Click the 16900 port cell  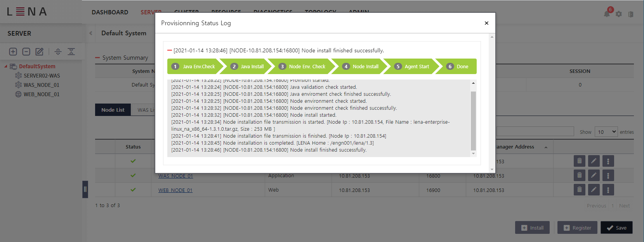click(x=433, y=190)
